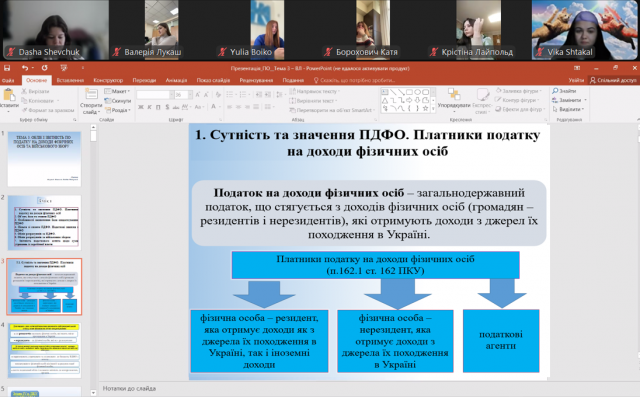
Task: Toggle justified text alignment
Action: (x=256, y=107)
